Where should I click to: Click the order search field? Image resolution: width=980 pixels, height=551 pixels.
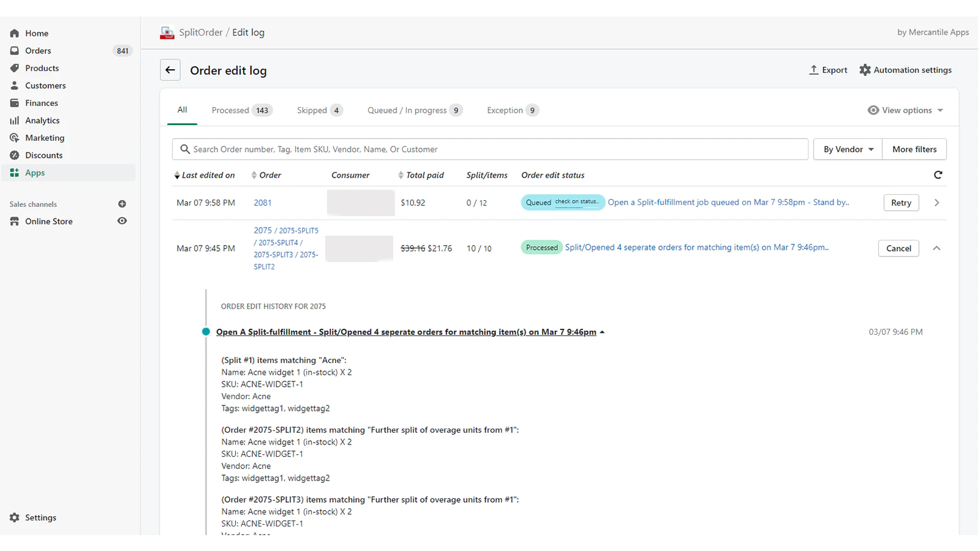click(x=489, y=149)
